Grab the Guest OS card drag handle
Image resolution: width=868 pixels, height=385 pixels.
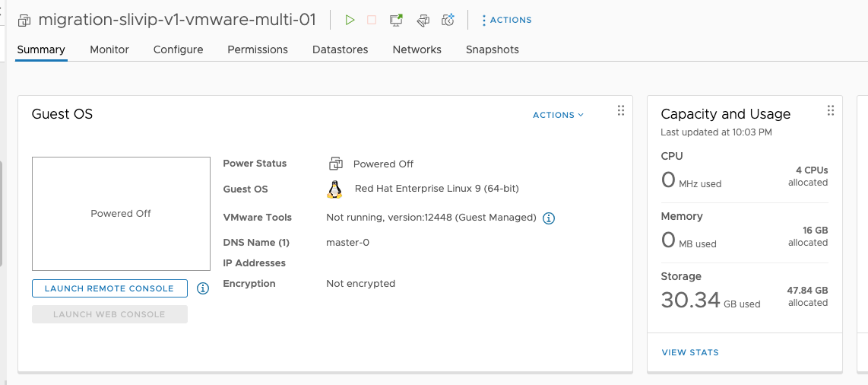tap(620, 111)
